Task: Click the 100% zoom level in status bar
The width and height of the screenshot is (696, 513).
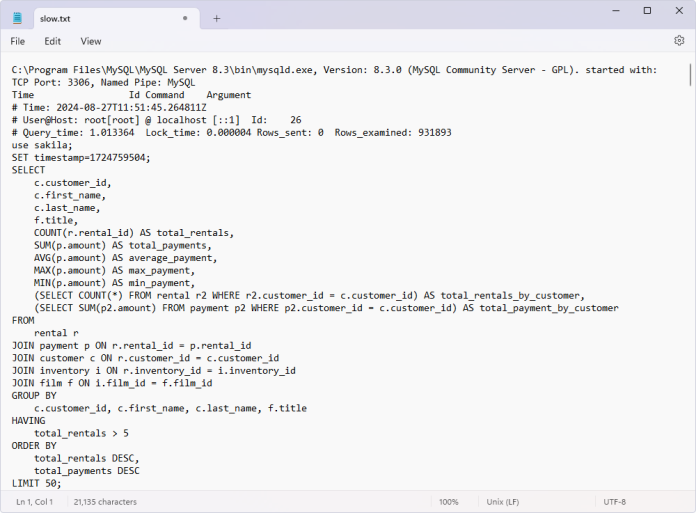Action: point(448,501)
